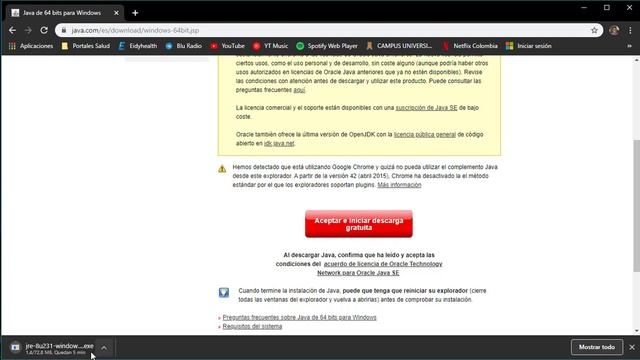Screen dimensions: 640x360
Task: Bookmark this page with the star
Action: (594, 30)
